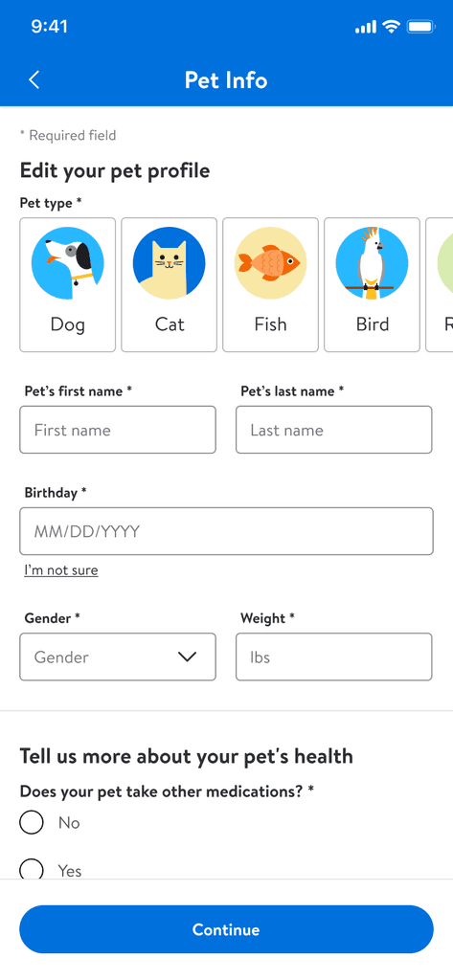Focus the pet's Last name field

pos(334,430)
